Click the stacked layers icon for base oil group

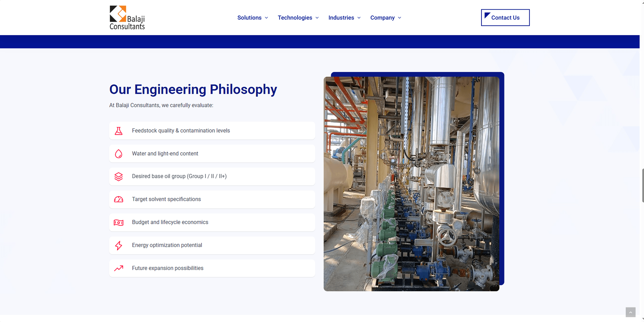pos(118,177)
